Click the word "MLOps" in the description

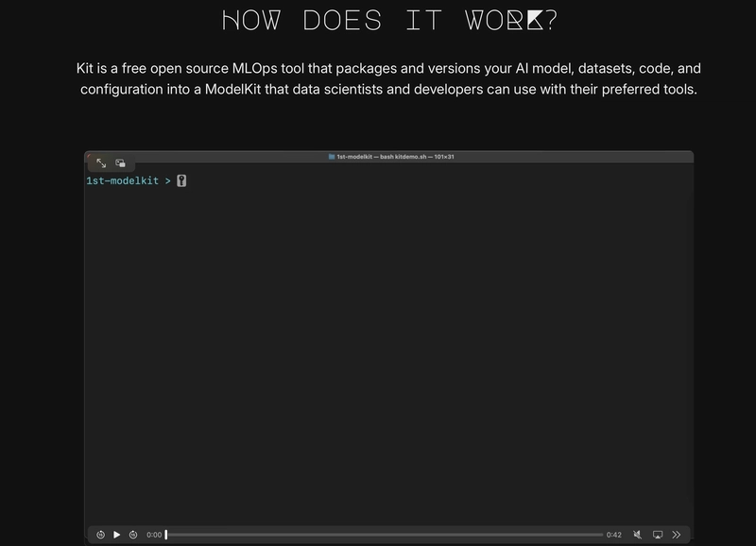[254, 69]
